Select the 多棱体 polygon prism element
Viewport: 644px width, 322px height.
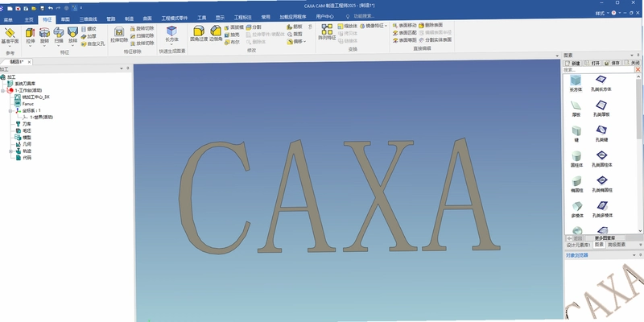pos(576,209)
